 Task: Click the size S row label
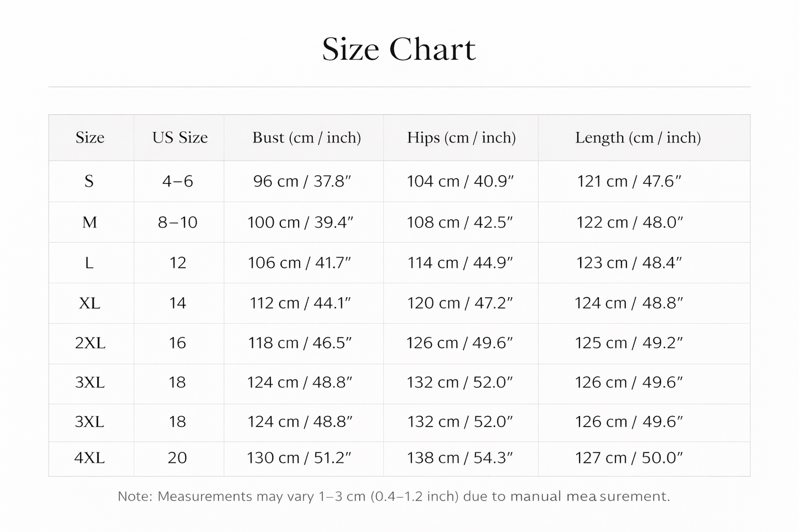[89, 181]
